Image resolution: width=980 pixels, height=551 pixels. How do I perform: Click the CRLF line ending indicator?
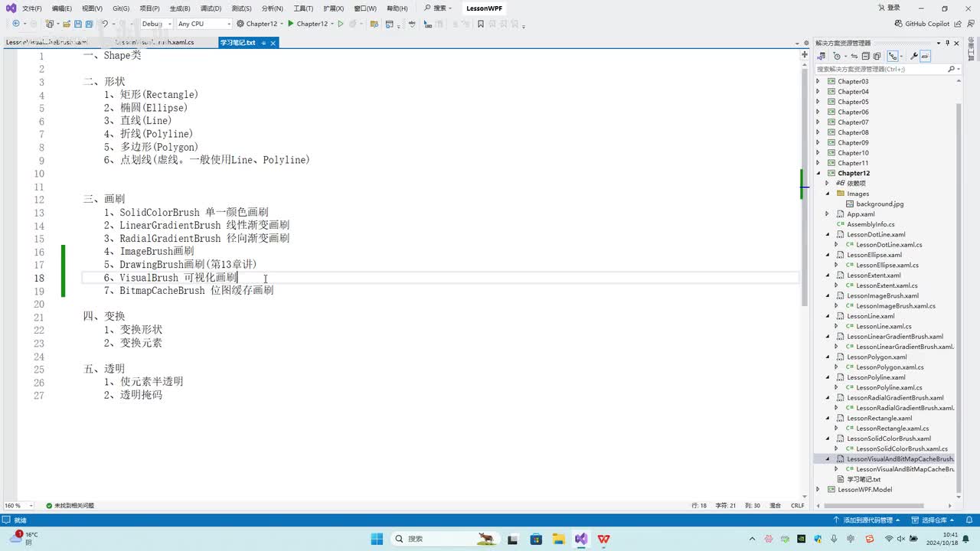[797, 505]
